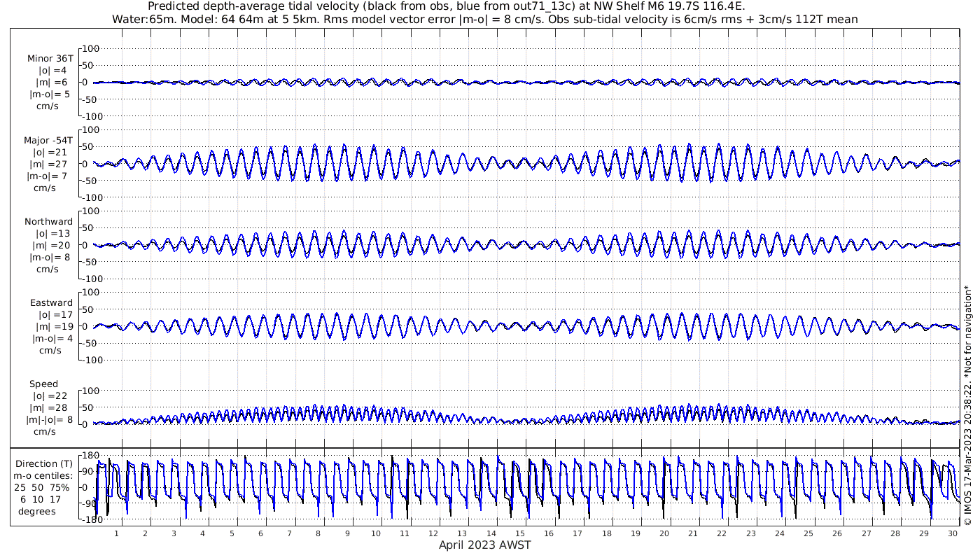Click "|m-o|= 7" in the Major panel
The image size is (980, 560).
point(49,176)
